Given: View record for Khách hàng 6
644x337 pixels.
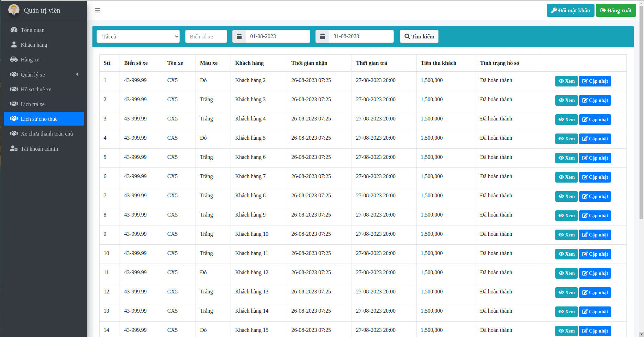Looking at the screenshot, I should point(566,158).
